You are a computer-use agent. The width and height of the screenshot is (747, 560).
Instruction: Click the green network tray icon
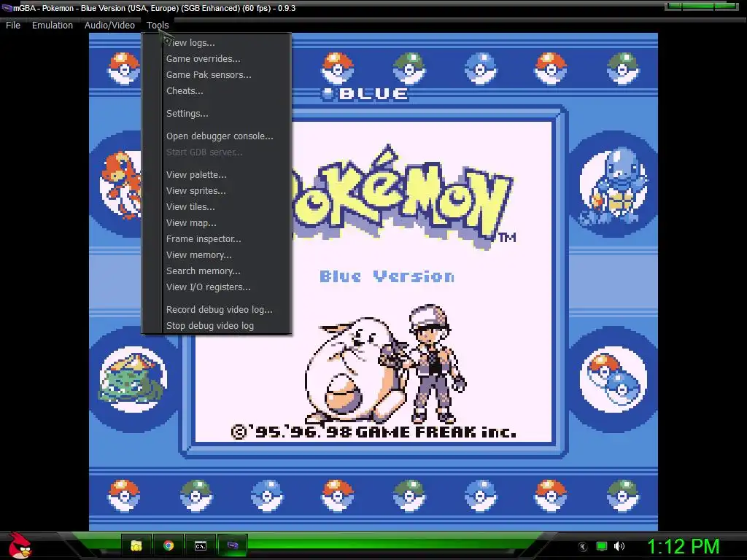point(602,546)
